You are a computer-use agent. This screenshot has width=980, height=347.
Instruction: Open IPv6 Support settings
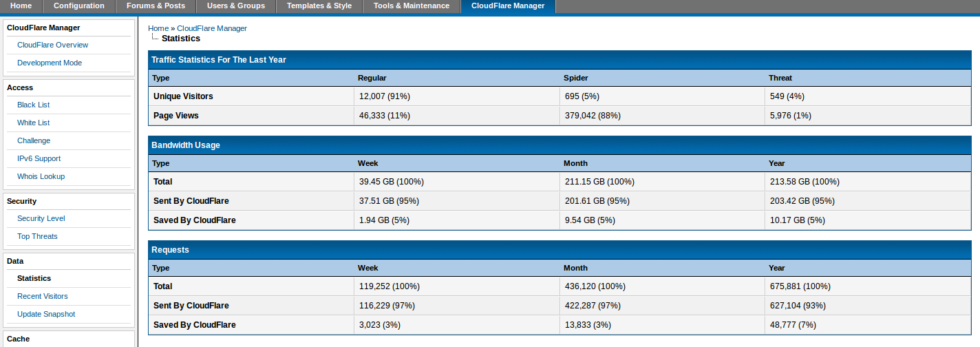point(39,158)
